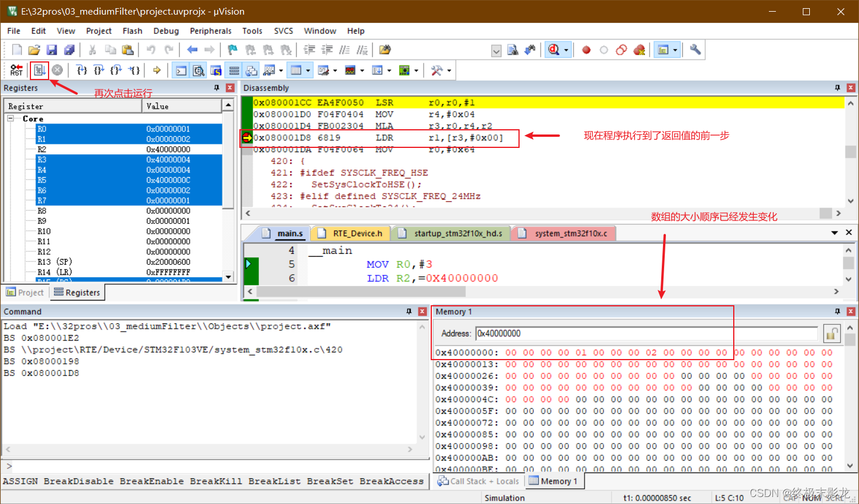
Task: Click the Save file icon
Action: (51, 50)
